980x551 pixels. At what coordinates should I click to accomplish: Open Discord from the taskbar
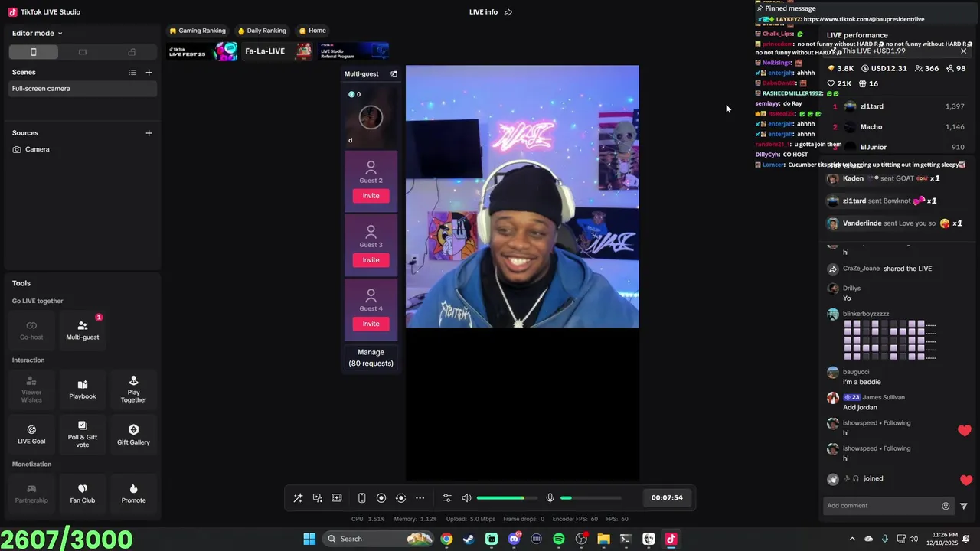click(514, 539)
